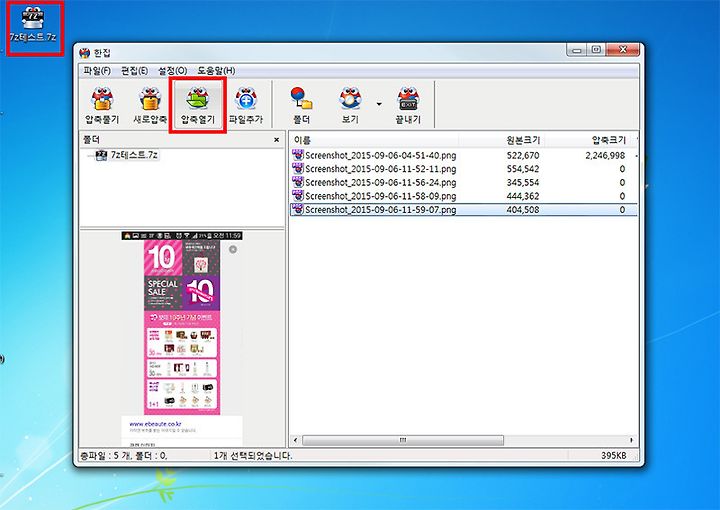Open the 설정(O) menu
The width and height of the screenshot is (720, 510).
(173, 71)
